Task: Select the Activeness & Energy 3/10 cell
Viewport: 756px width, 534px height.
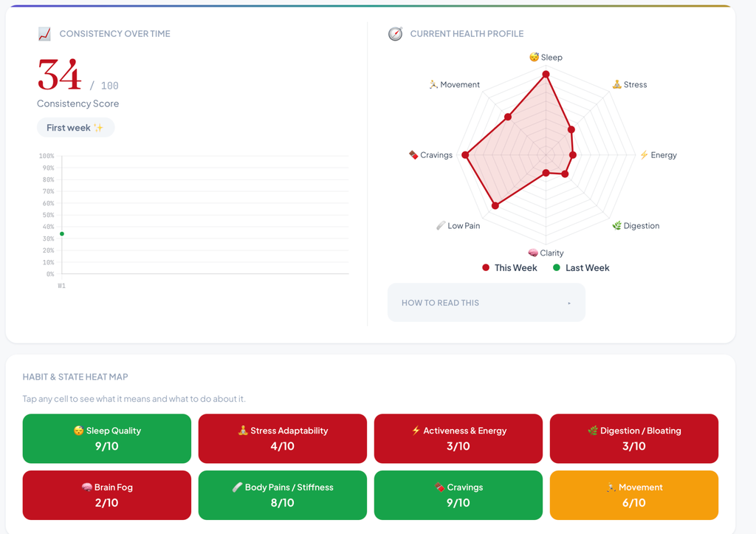Action: point(458,439)
